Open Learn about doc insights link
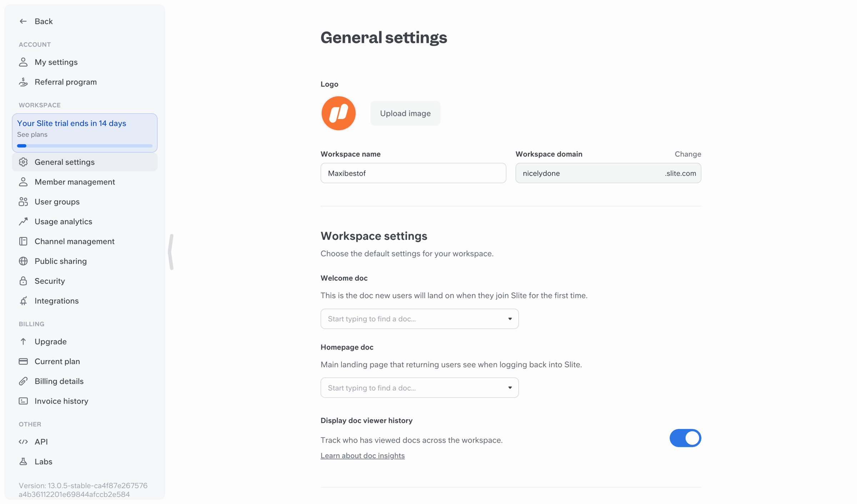857x504 pixels. point(362,455)
